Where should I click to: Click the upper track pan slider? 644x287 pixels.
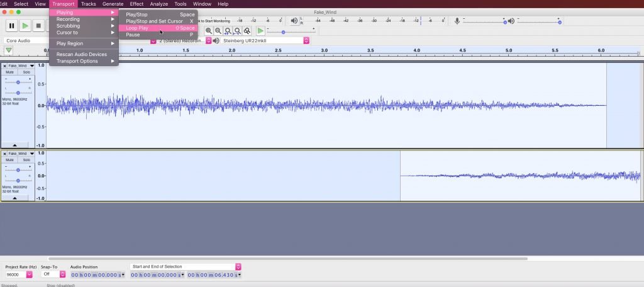click(x=18, y=93)
